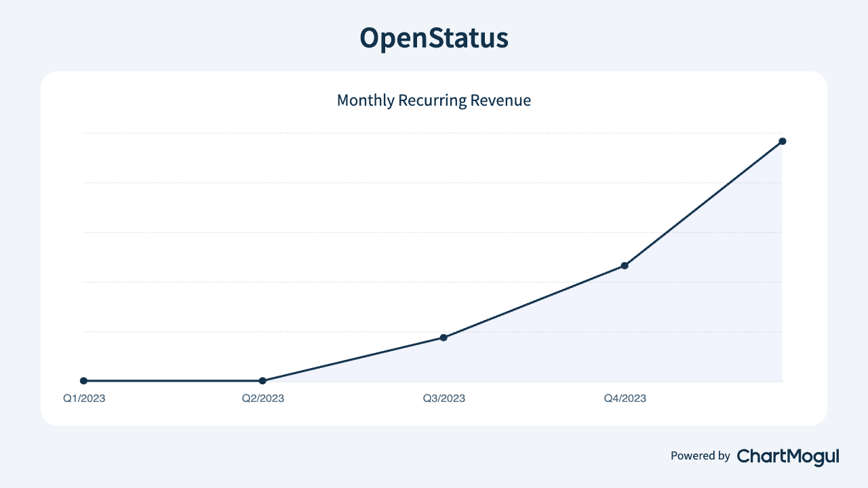Select the Q3/2023 data point marker
The height and width of the screenshot is (488, 868).
pyautogui.click(x=443, y=337)
